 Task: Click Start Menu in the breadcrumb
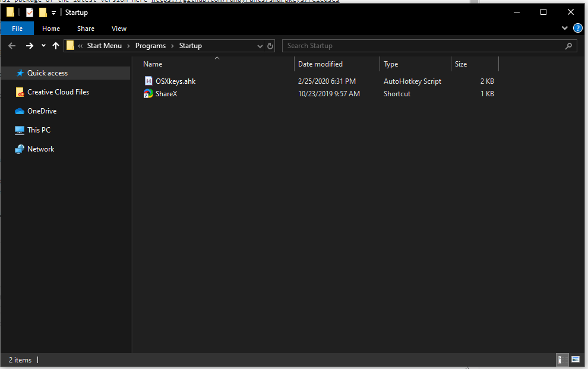coord(105,46)
